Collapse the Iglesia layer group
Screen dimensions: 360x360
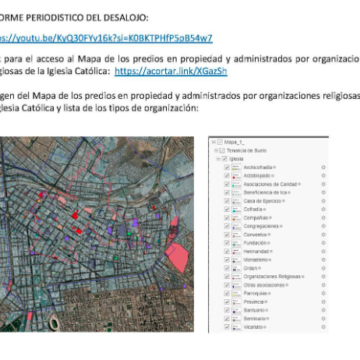point(218,159)
